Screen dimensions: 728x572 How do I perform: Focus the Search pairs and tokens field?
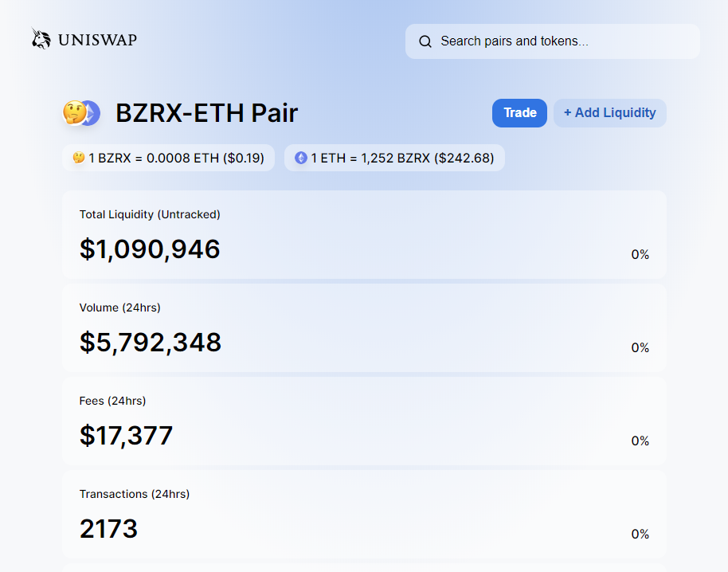[553, 41]
